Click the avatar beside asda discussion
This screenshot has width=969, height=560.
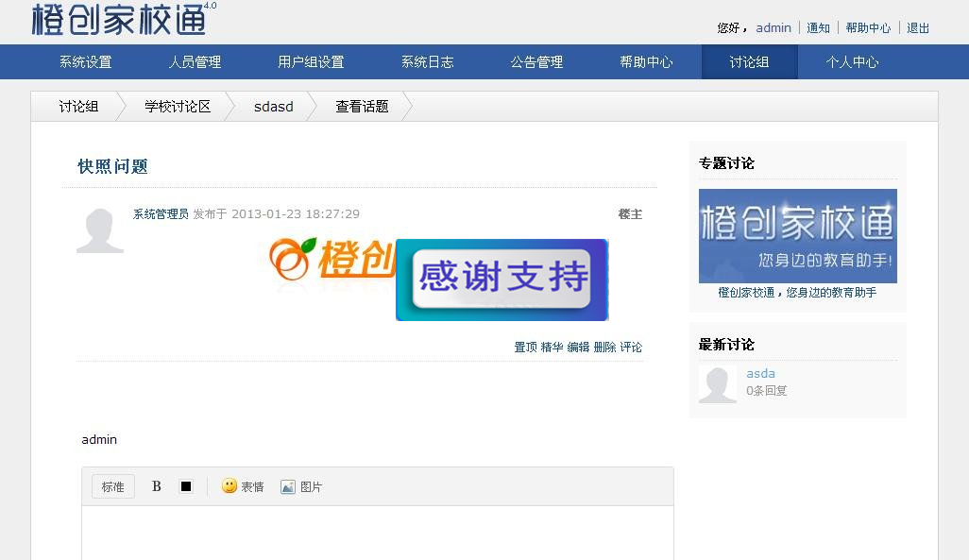click(718, 383)
